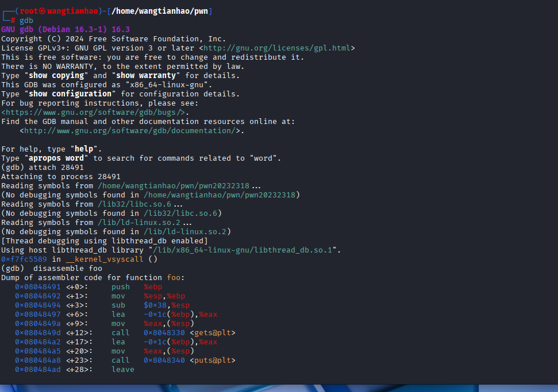
Task: Click the 'disassemble foo' command text
Action: pos(68,269)
